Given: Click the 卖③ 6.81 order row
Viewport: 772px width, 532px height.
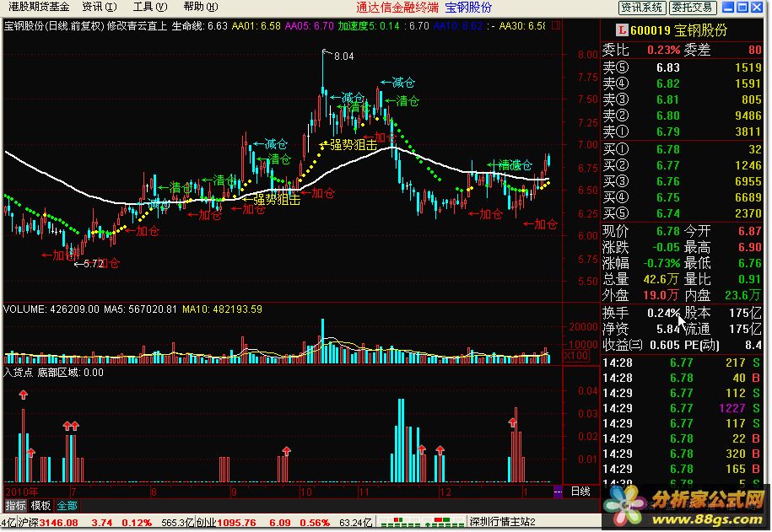Looking at the screenshot, I should [x=682, y=99].
